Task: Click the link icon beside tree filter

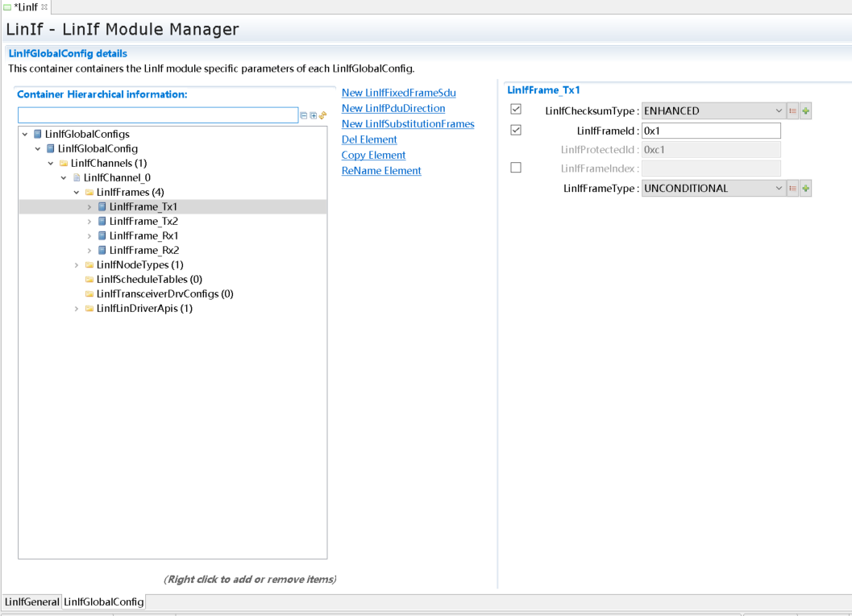Action: (323, 115)
